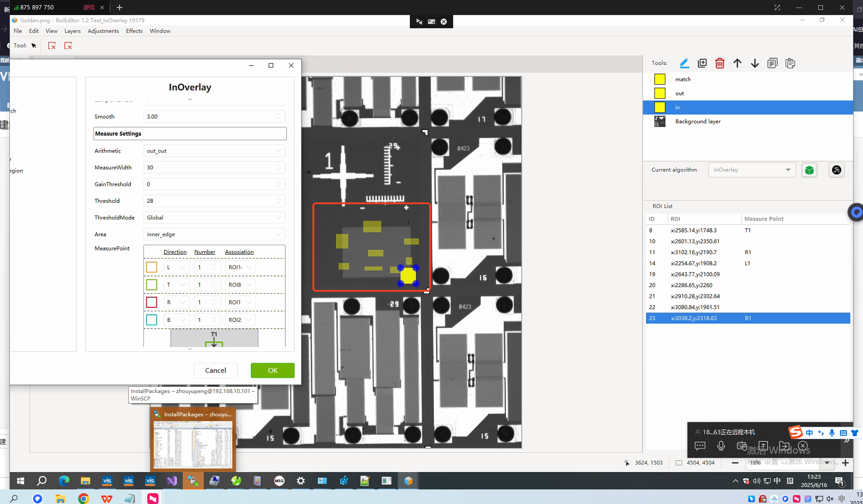The width and height of the screenshot is (863, 504).
Task: Click the RoiEditor cube icon in taskbar
Action: (x=408, y=481)
